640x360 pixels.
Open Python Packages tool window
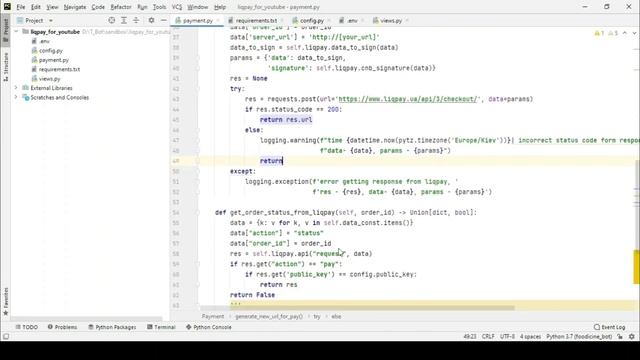tap(112, 327)
